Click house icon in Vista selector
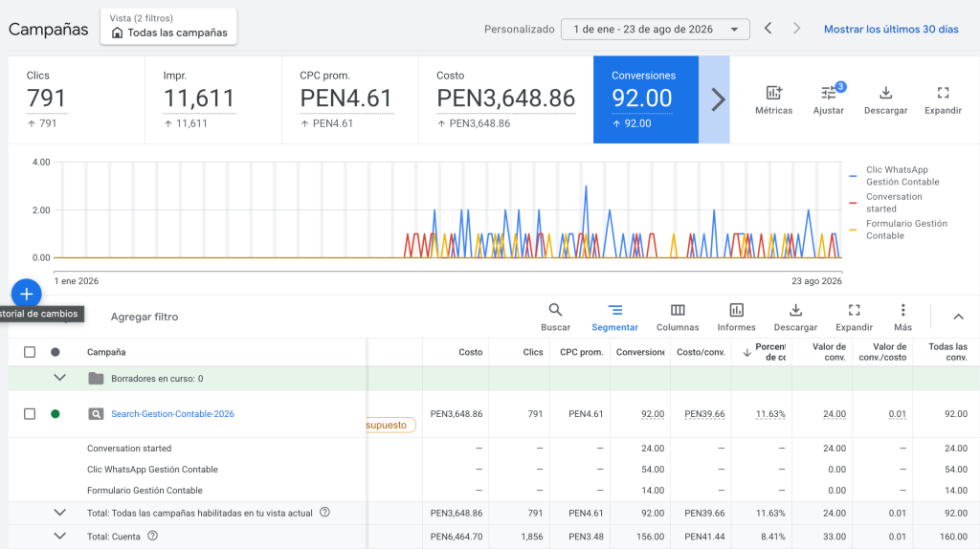The height and width of the screenshot is (549, 980). (x=117, y=33)
